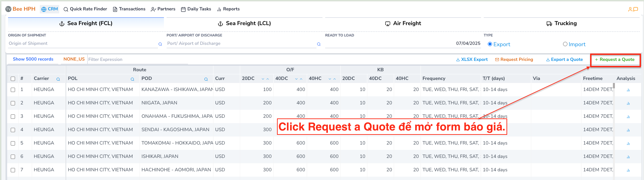
Task: Sort 20DC O/F column descending arrow
Action: 263,79
